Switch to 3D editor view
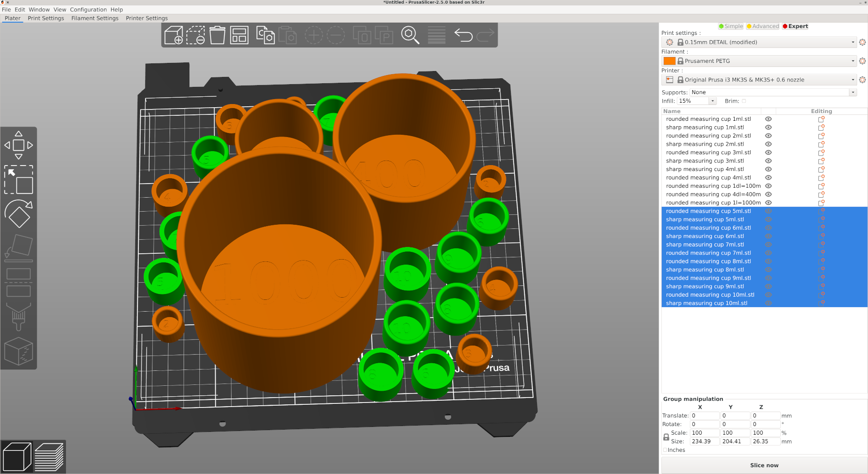 pos(17,457)
